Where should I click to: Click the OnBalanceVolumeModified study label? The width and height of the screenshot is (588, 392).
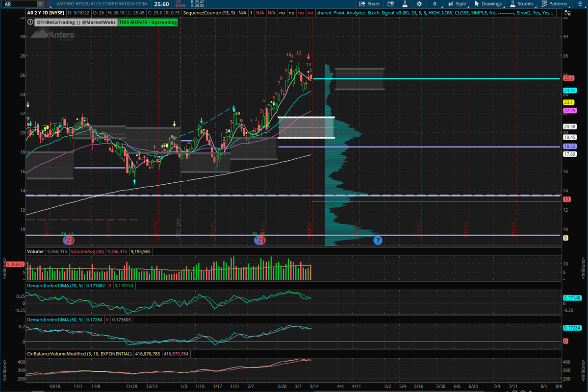pos(79,354)
